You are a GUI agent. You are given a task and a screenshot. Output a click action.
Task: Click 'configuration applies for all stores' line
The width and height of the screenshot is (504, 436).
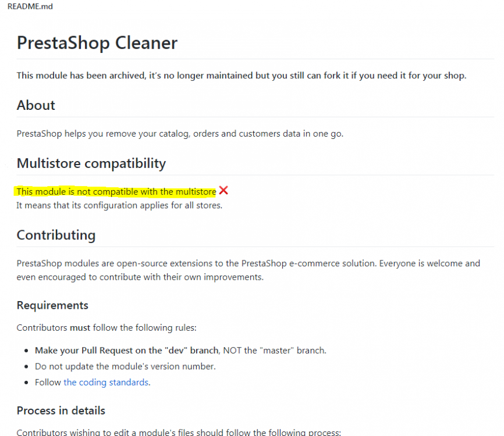(119, 205)
